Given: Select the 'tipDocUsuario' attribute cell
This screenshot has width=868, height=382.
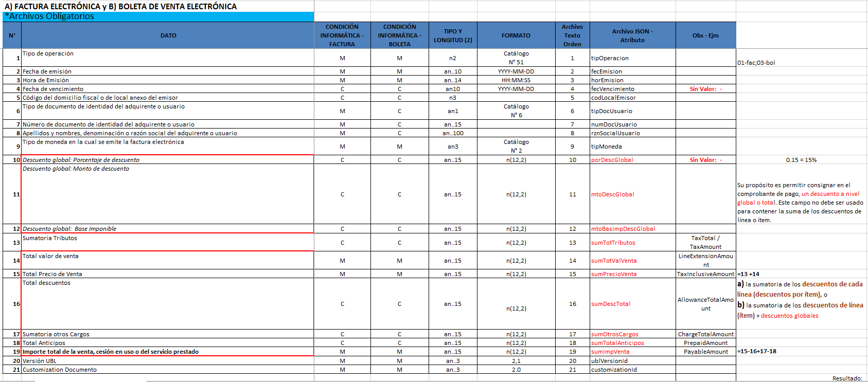Looking at the screenshot, I should pos(632,111).
